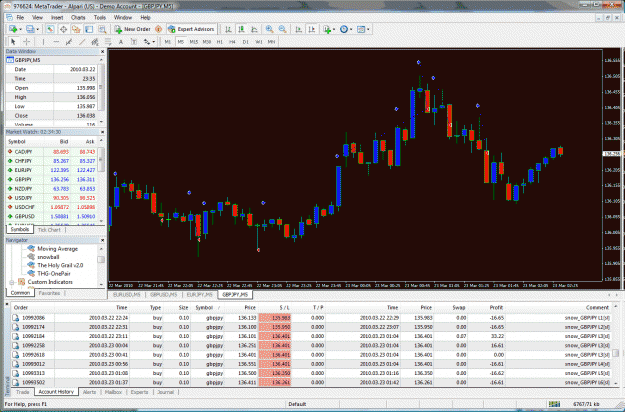Screen dimensions: 625x412
Task: Open MetaEditor from the toolbar
Action: (159, 29)
